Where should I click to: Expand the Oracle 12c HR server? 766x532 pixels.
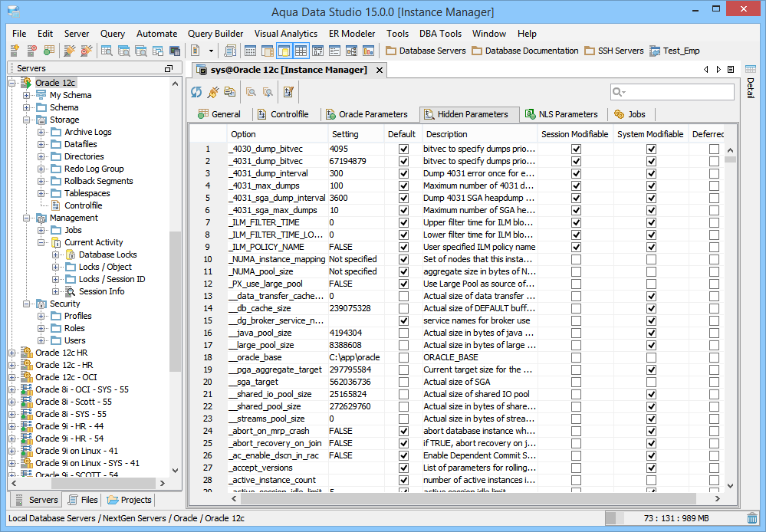tap(12, 353)
